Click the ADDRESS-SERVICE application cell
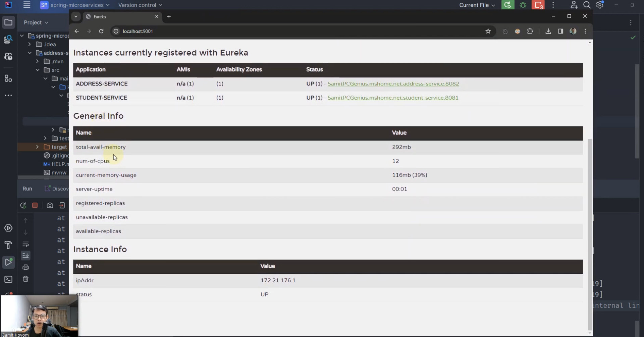The width and height of the screenshot is (644, 337). pos(102,84)
